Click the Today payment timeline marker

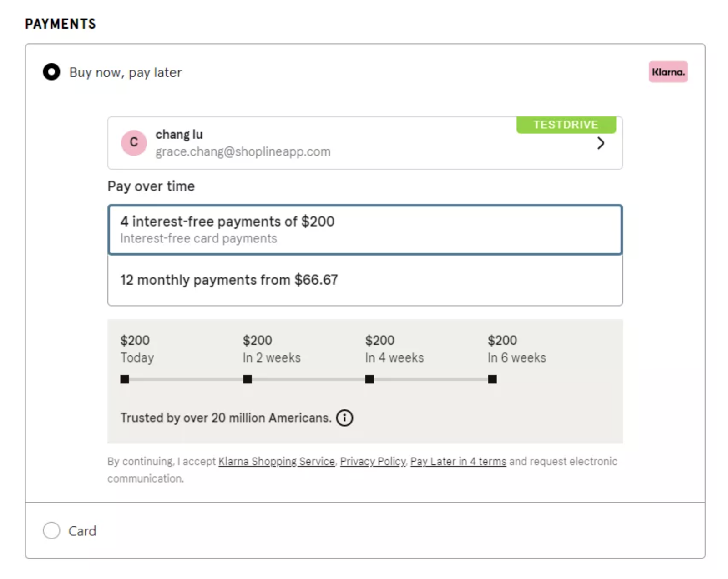click(x=125, y=379)
